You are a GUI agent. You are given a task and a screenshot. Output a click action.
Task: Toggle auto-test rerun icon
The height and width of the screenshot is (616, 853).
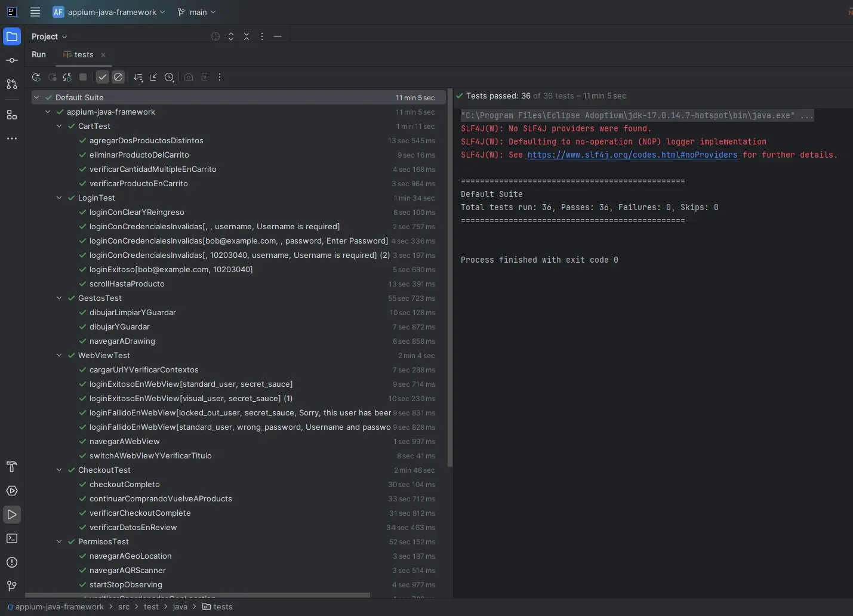click(x=67, y=77)
